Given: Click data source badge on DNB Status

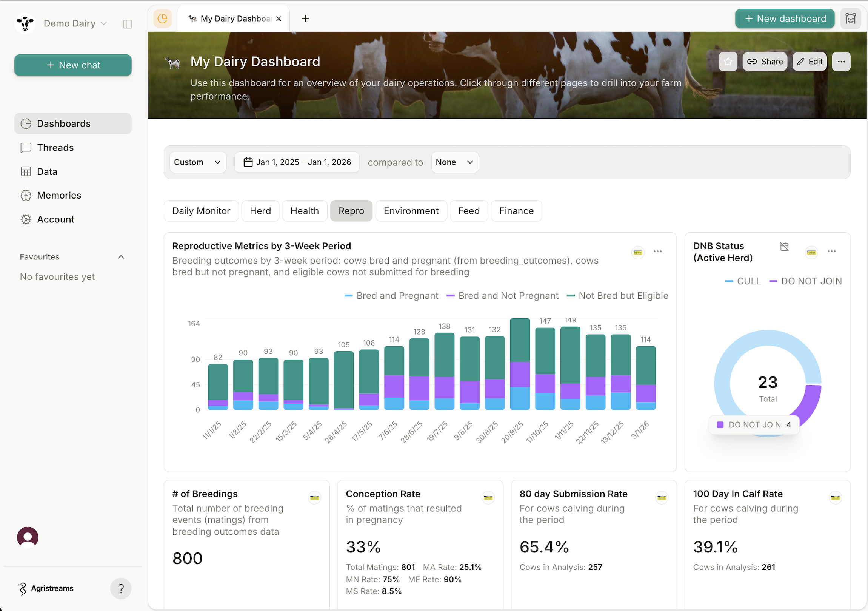Looking at the screenshot, I should [811, 252].
